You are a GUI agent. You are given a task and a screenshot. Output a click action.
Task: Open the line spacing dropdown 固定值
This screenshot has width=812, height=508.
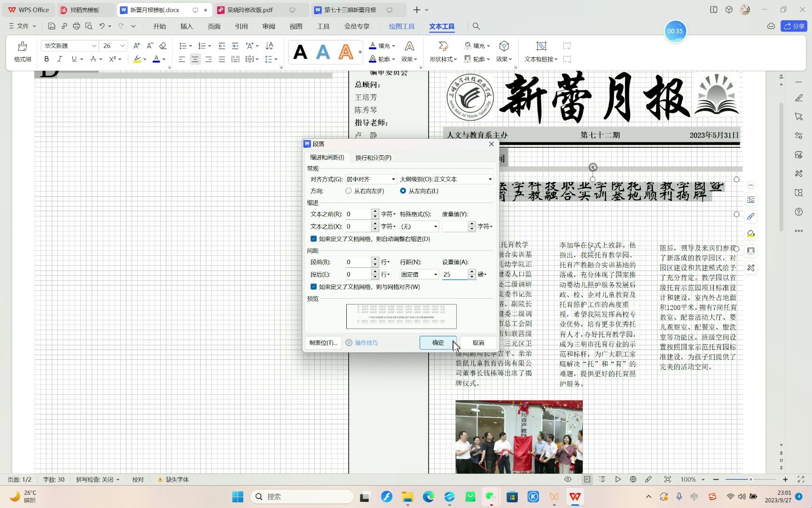(419, 275)
